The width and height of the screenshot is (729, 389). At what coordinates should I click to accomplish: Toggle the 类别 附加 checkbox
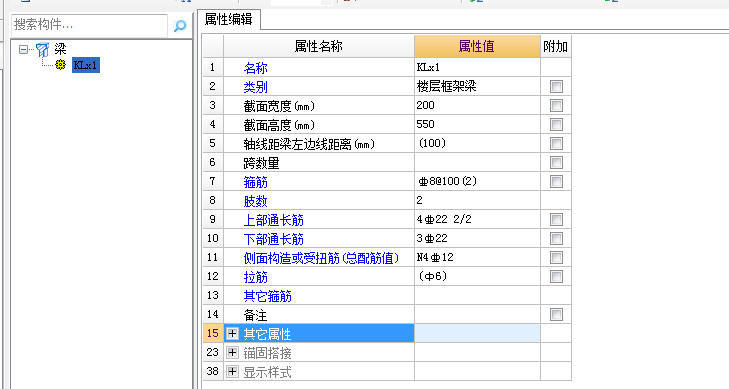click(x=556, y=86)
